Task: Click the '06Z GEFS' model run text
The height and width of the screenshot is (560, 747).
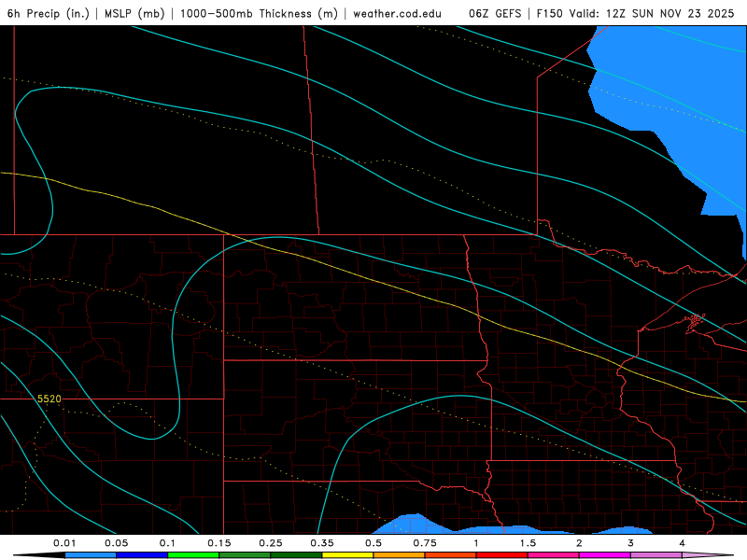Action: pos(495,13)
